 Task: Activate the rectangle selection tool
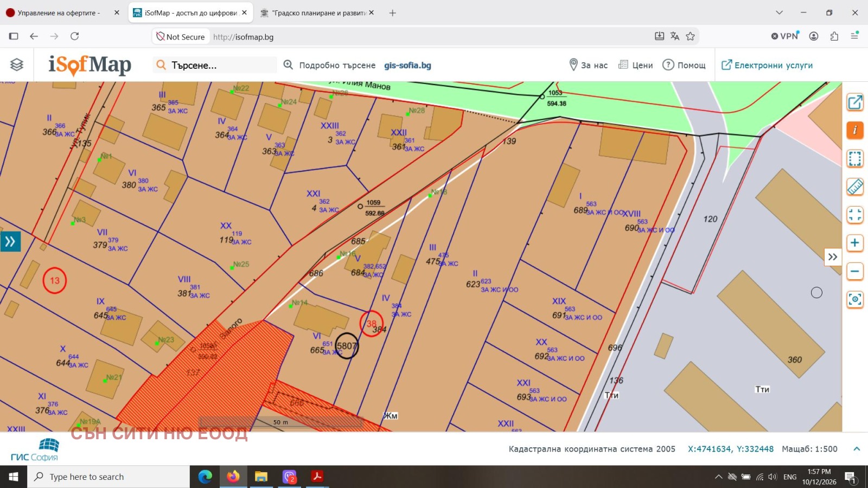click(x=855, y=158)
